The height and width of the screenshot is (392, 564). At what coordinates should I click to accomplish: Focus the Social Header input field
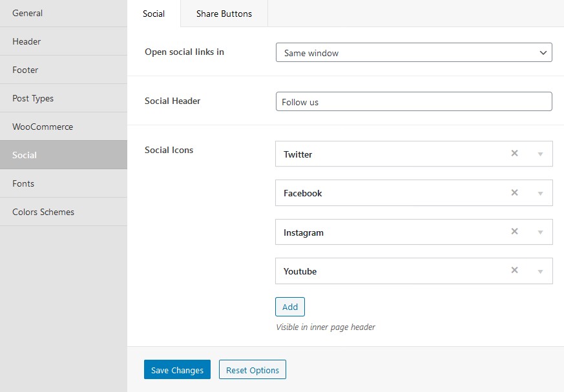(x=413, y=101)
